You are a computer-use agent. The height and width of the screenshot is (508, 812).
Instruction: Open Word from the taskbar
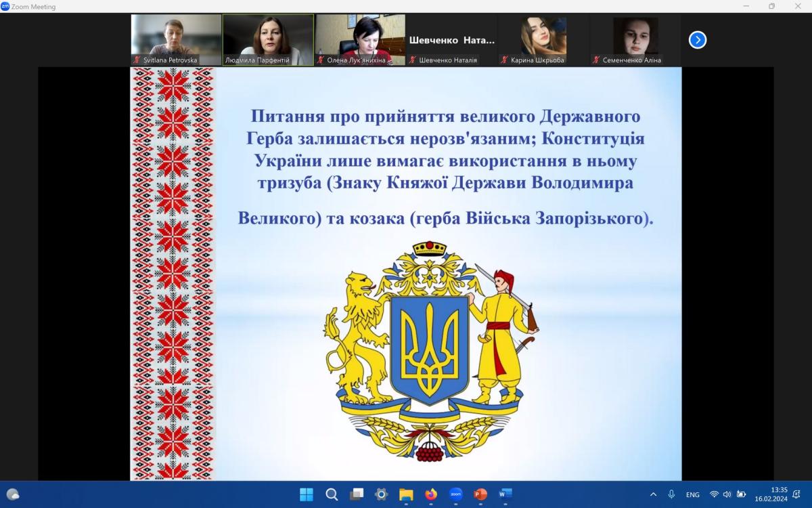point(505,494)
